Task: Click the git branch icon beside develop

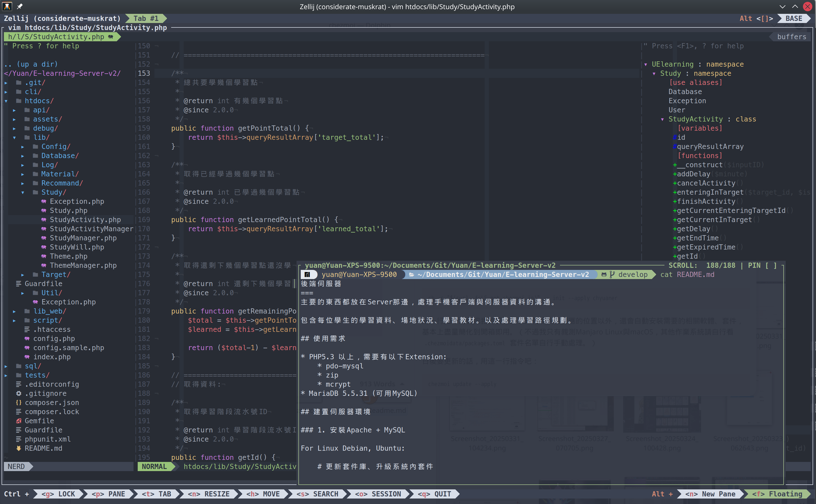Action: 612,275
